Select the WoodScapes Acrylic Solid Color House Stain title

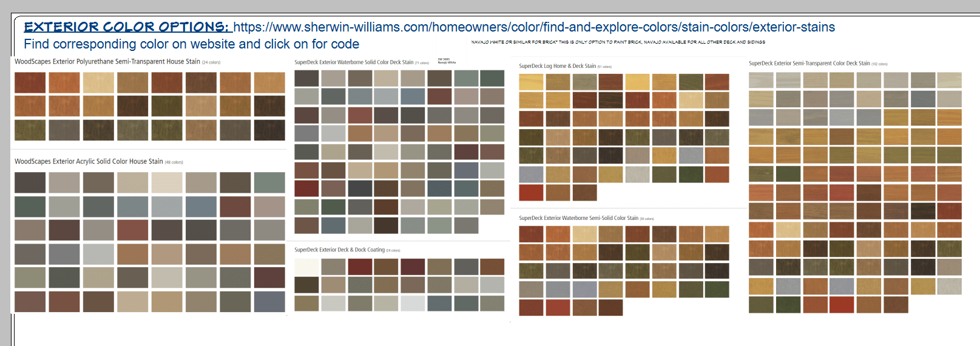[89, 162]
